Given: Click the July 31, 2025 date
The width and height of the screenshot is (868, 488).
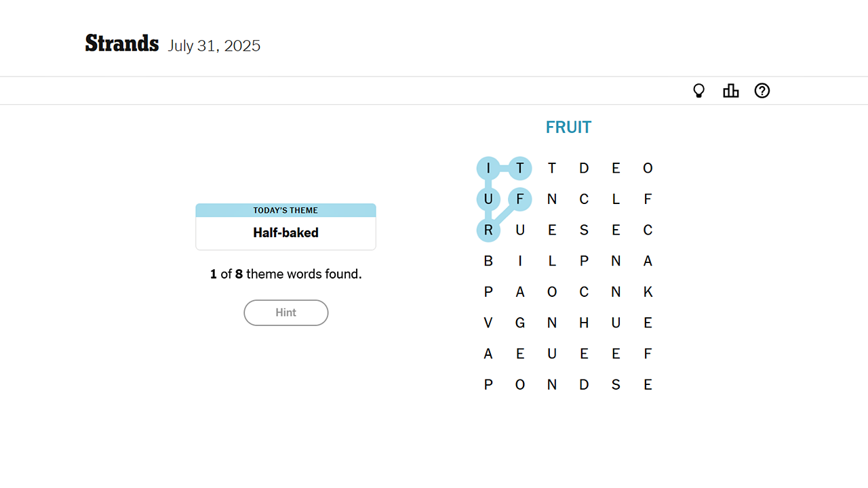Looking at the screenshot, I should point(214,46).
